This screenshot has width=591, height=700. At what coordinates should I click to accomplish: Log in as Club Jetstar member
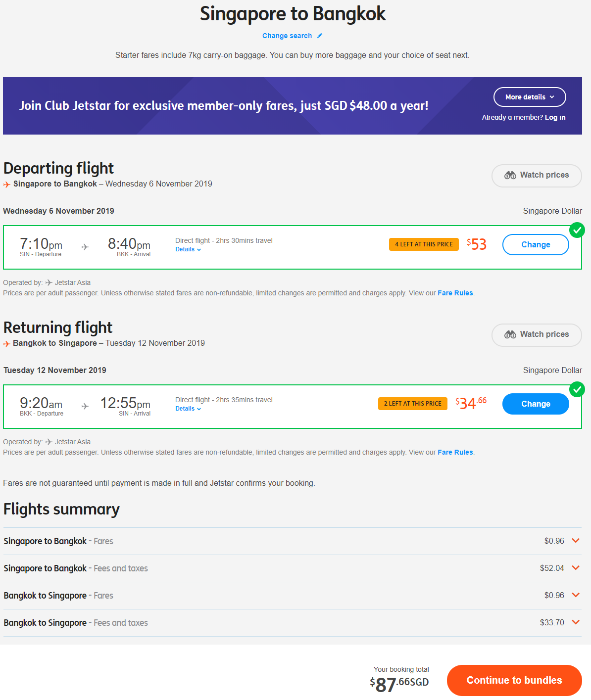[x=555, y=117]
